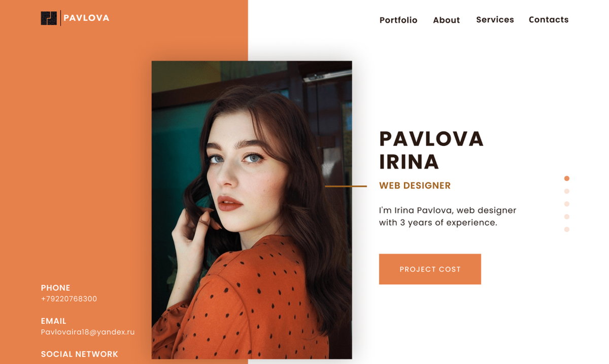
Task: Open the Portfolio menu item
Action: point(398,20)
